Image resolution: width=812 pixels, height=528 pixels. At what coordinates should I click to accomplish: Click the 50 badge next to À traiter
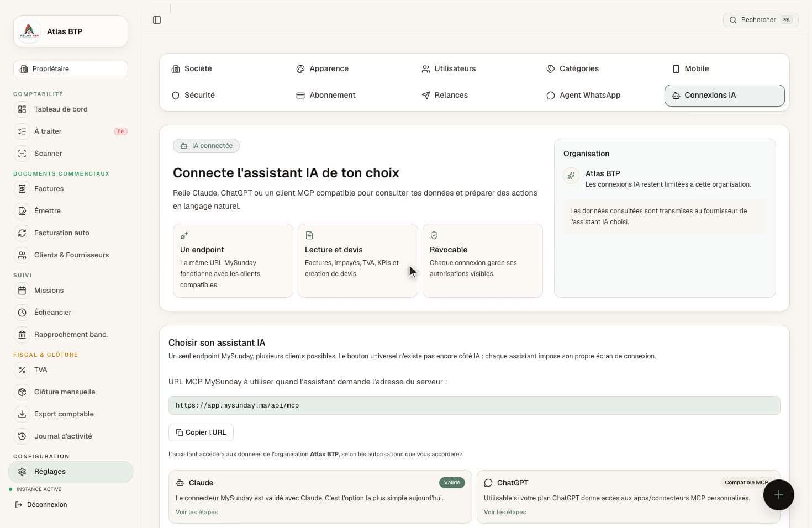(x=120, y=131)
